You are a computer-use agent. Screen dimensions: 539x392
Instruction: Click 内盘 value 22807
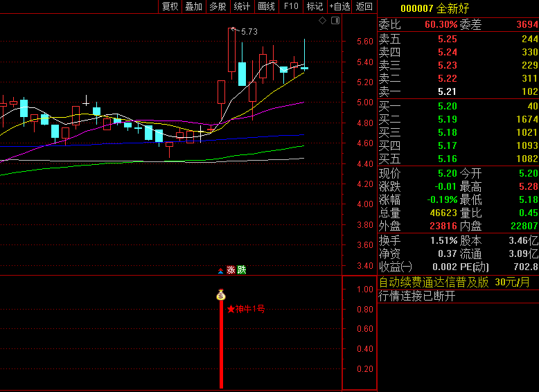[524, 226]
